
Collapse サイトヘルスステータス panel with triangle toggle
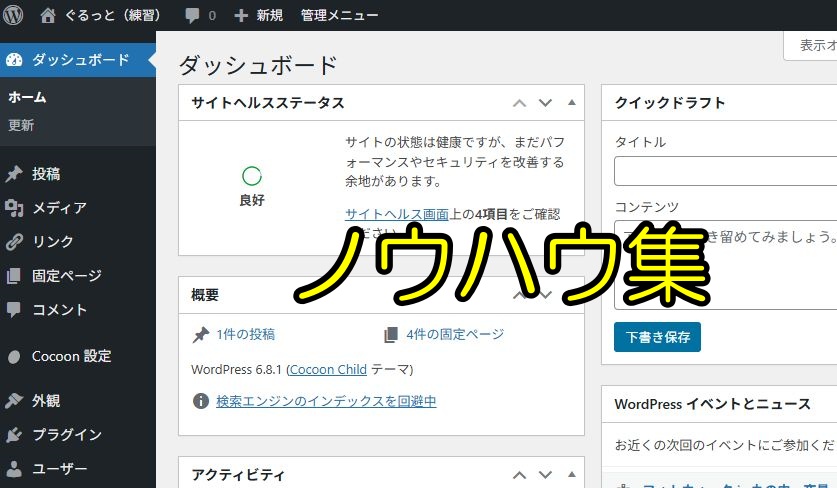click(572, 103)
